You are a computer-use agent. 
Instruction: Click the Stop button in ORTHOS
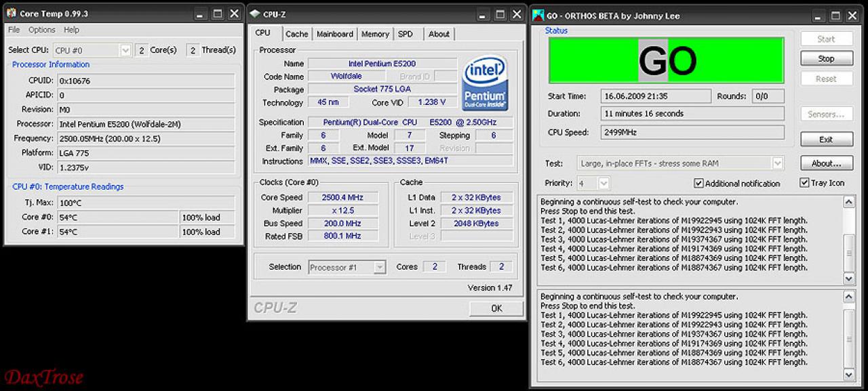click(x=826, y=58)
